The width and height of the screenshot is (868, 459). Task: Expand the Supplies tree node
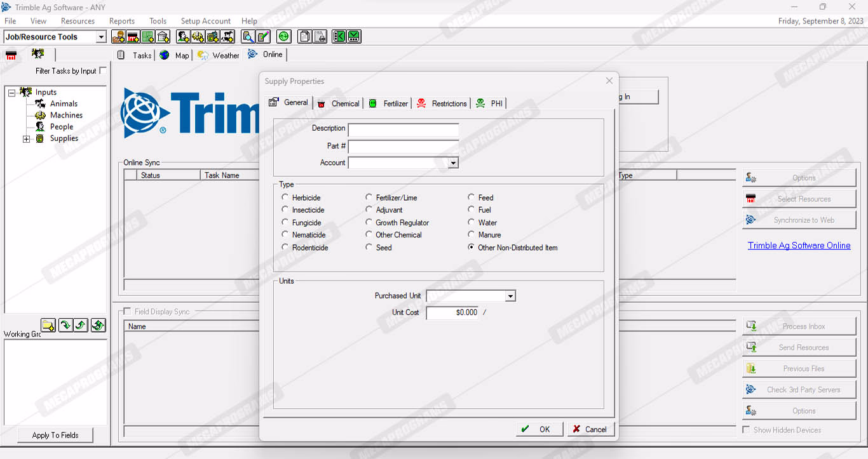pyautogui.click(x=26, y=139)
